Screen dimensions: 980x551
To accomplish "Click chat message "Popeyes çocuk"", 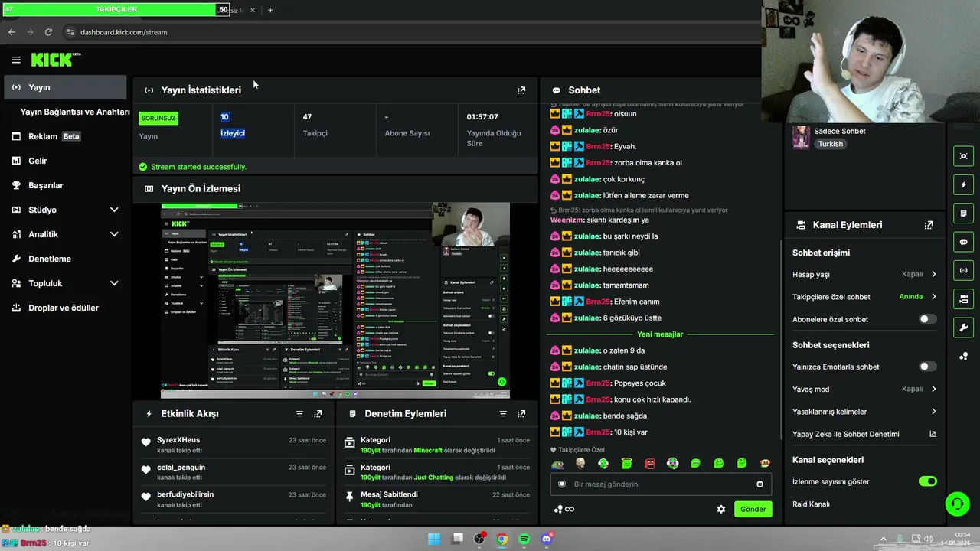I will (640, 383).
